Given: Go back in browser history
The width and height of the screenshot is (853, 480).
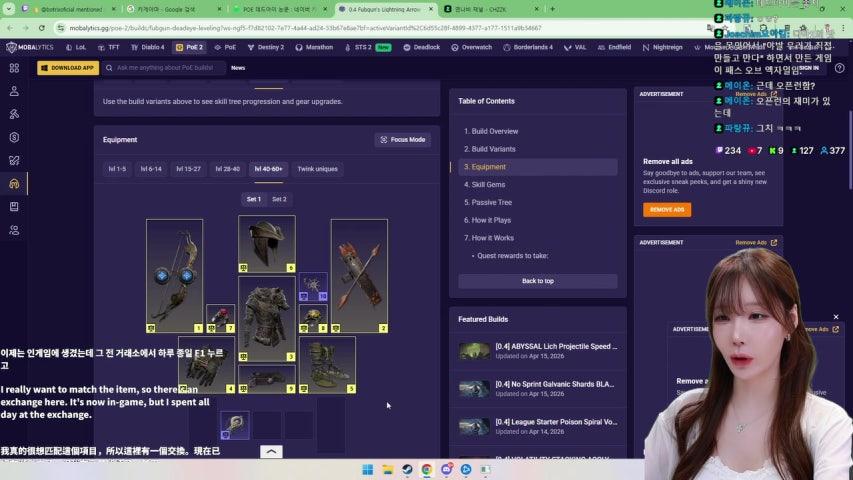Looking at the screenshot, I should point(10,28).
